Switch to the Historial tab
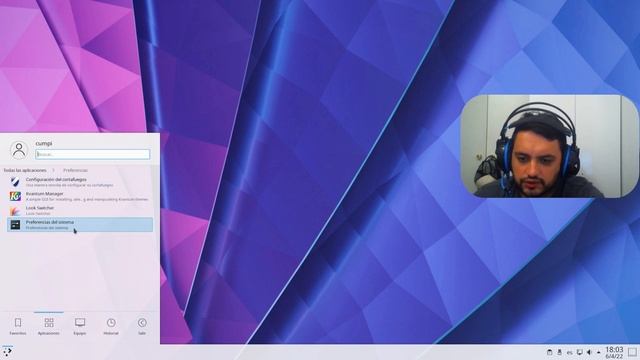Image resolution: width=640 pixels, height=360 pixels. point(111,327)
